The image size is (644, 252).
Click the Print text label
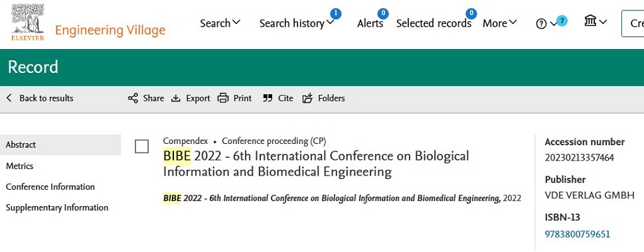click(243, 98)
